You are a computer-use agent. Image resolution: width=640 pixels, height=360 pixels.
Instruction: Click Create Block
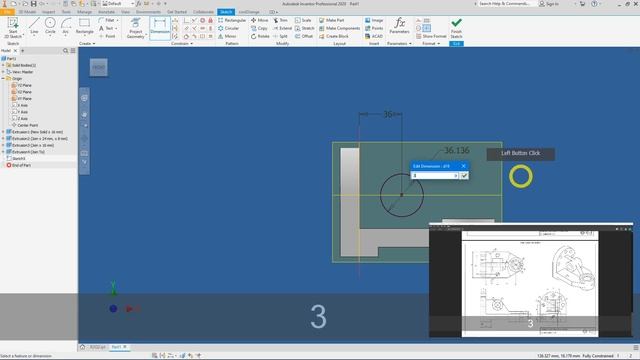click(334, 36)
